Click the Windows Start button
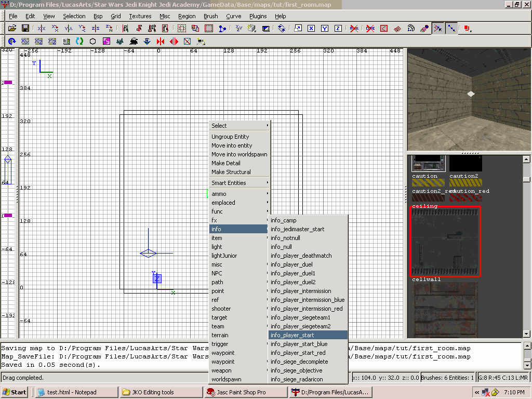 pyautogui.click(x=14, y=392)
